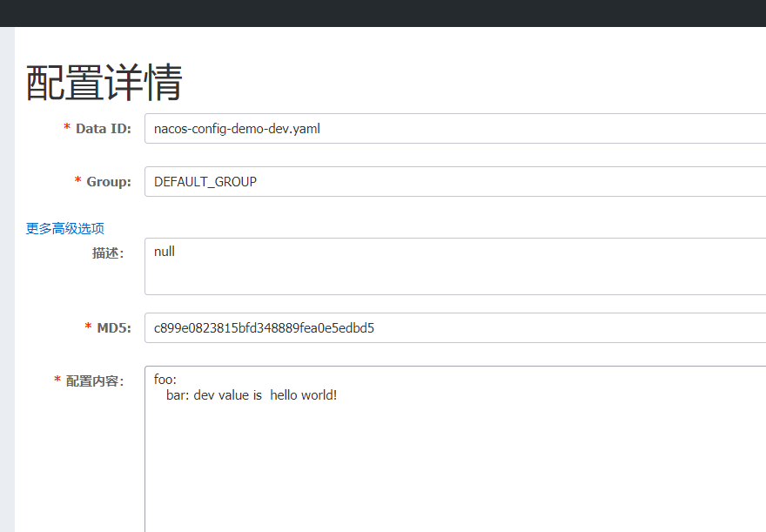Screen dimensions: 766x532
Task: Select the Group field showing DEFAULT_GROUP
Action: point(455,182)
